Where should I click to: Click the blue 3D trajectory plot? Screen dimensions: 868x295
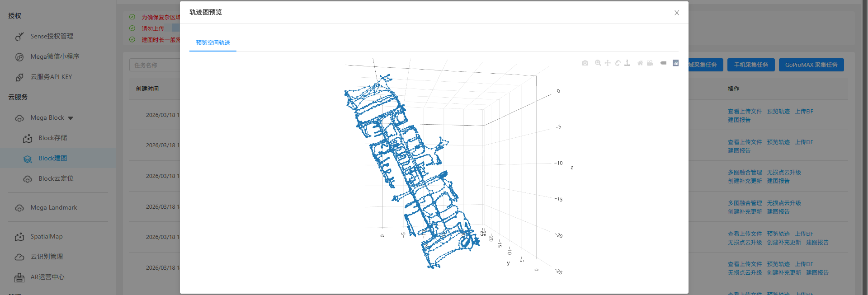[416, 172]
